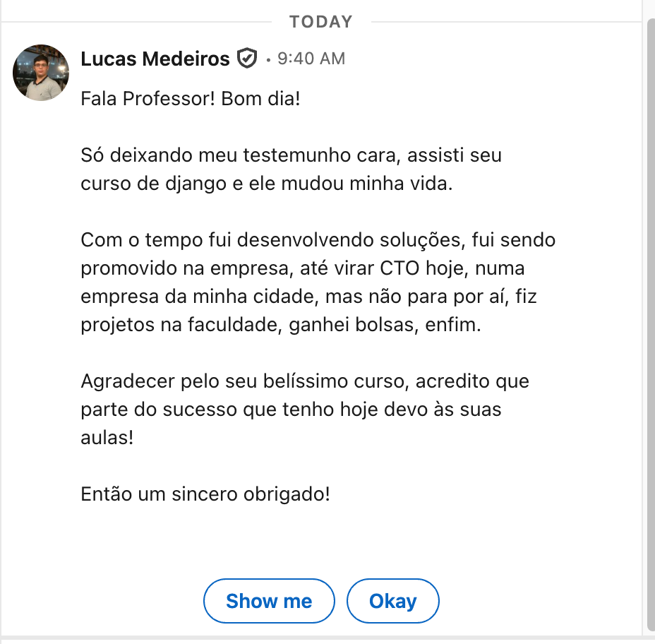Click the line starting "Com o tempo fui desenvolvendo"
Image resolution: width=655 pixels, height=644 pixels.
[x=318, y=240]
